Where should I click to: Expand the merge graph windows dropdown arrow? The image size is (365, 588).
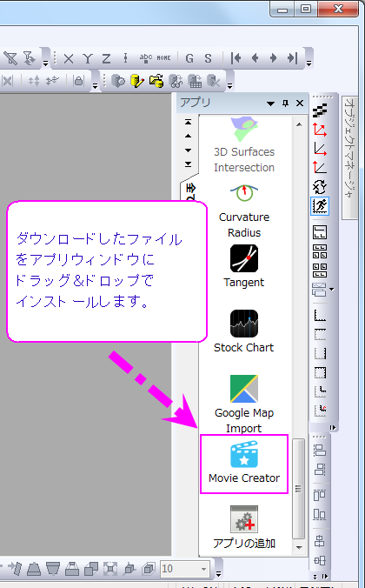point(331,289)
